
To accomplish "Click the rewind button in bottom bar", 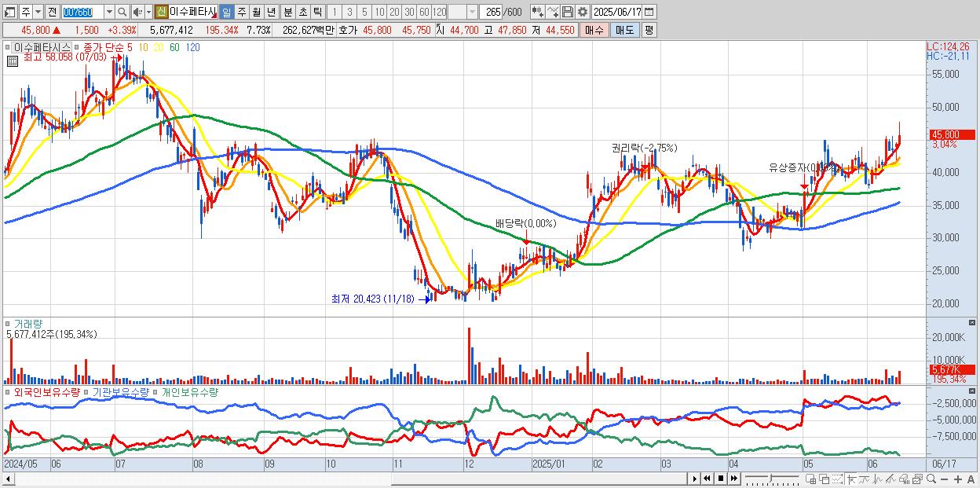I will pos(707,479).
